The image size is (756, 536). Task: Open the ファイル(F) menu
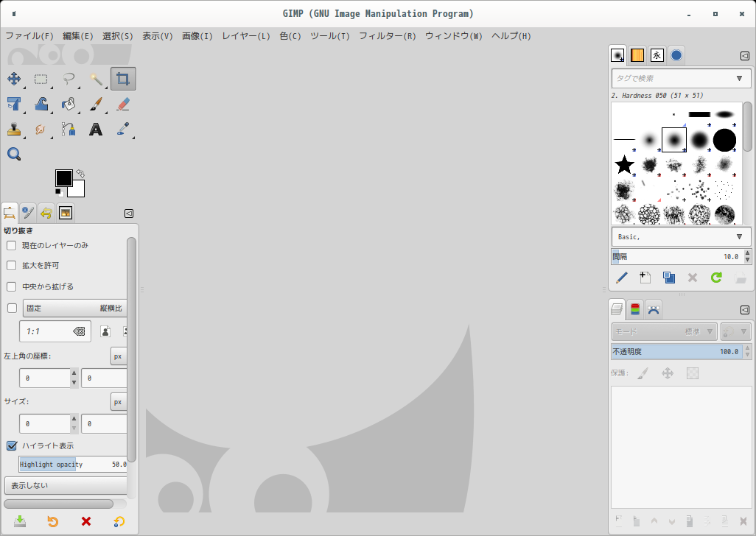point(29,36)
